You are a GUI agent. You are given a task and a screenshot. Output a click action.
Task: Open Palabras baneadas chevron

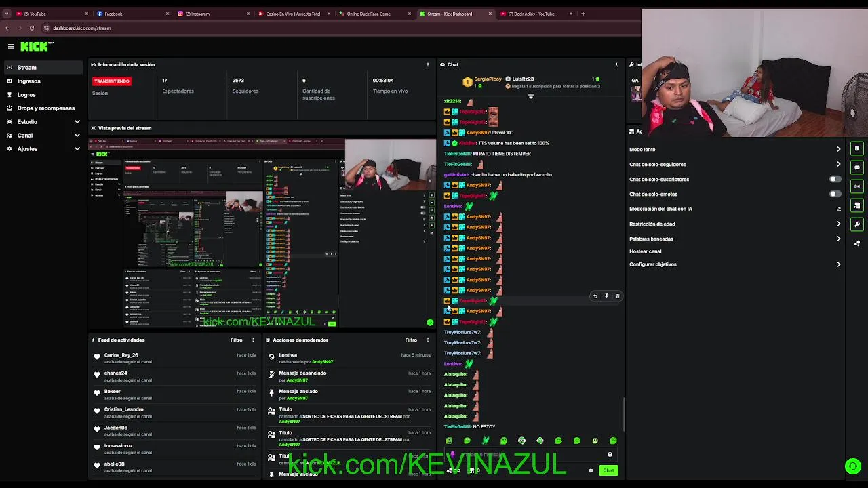(x=838, y=239)
